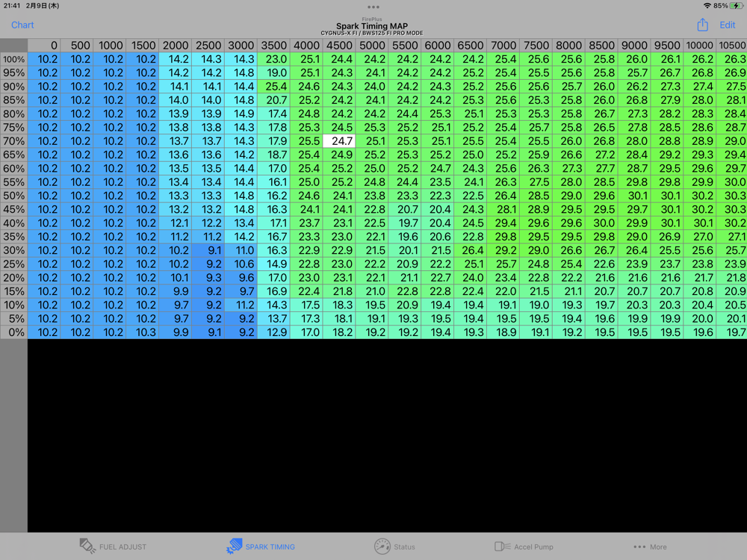Tap the Wi-Fi status icon

[707, 6]
